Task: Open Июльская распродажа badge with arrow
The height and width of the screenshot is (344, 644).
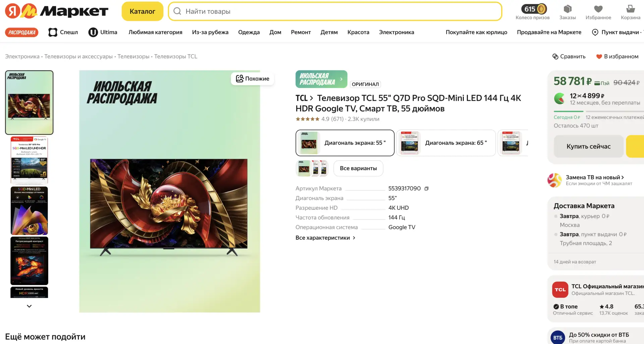Action: (x=321, y=79)
